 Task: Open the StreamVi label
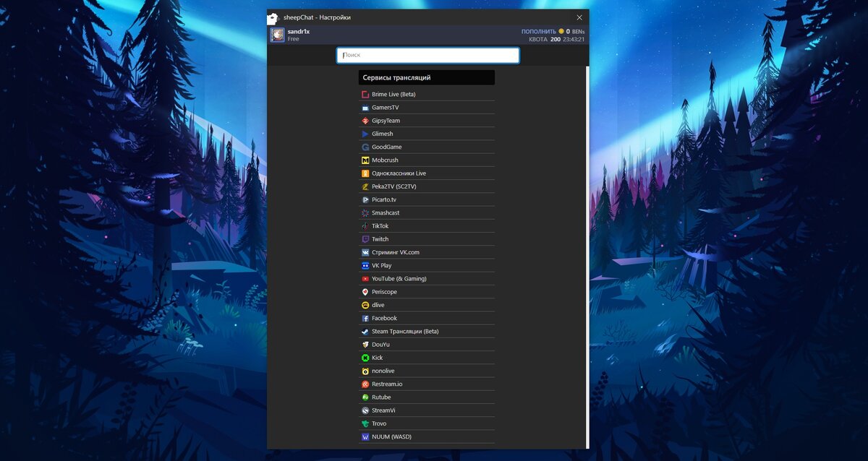(x=383, y=410)
